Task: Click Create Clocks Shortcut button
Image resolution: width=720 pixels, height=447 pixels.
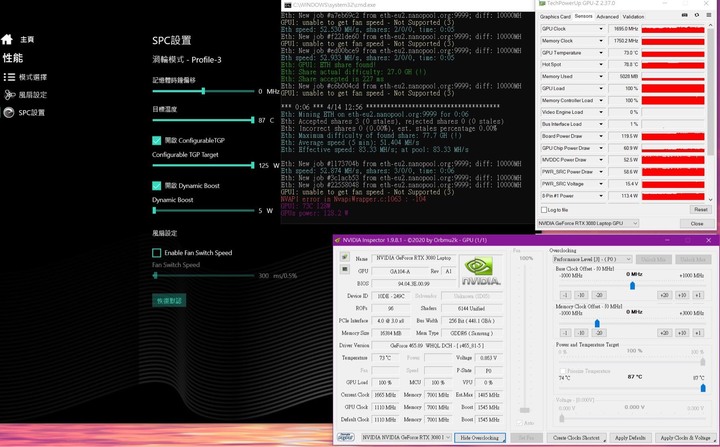Action: 576,438
